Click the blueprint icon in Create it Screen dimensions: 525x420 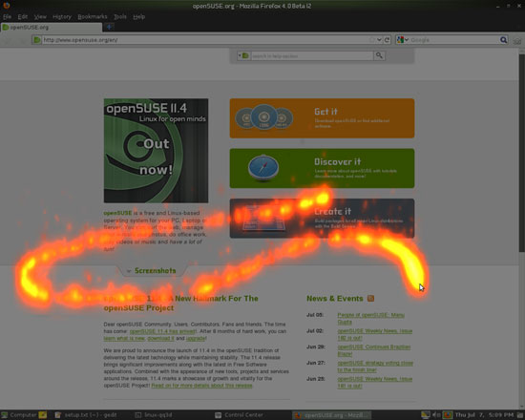click(264, 219)
